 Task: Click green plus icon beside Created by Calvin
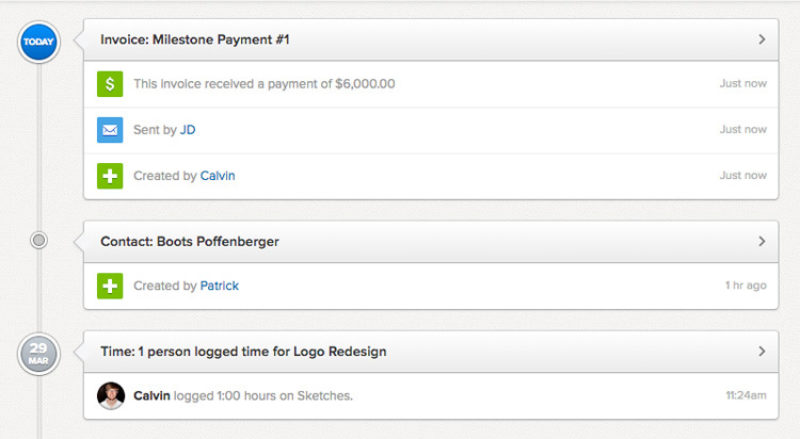(110, 176)
